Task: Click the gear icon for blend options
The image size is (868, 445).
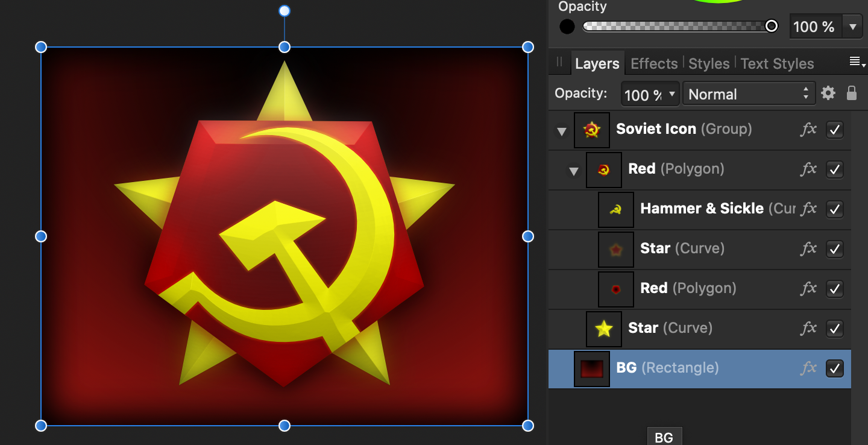Action: coord(828,93)
